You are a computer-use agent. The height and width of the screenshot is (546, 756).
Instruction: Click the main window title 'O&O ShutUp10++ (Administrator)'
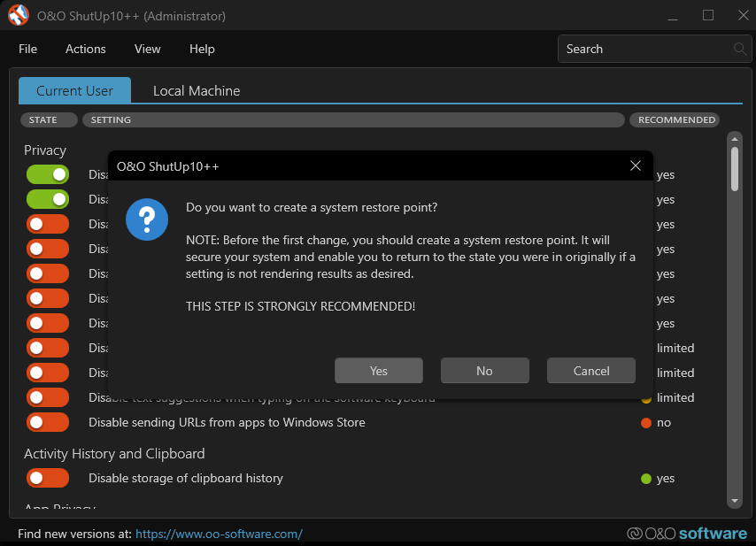pyautogui.click(x=131, y=16)
